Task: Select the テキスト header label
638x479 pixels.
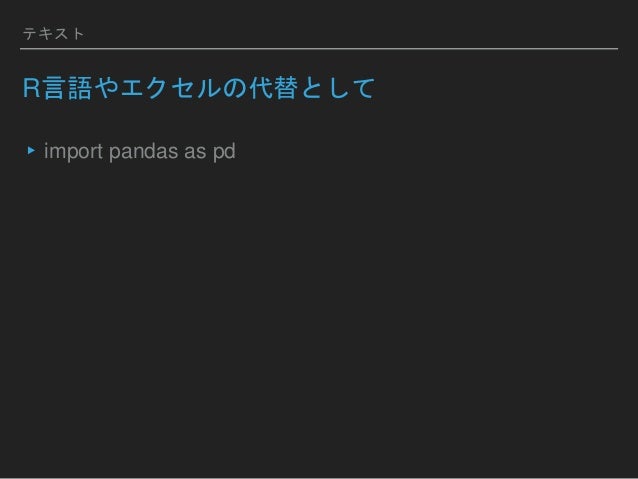Action: tap(54, 33)
